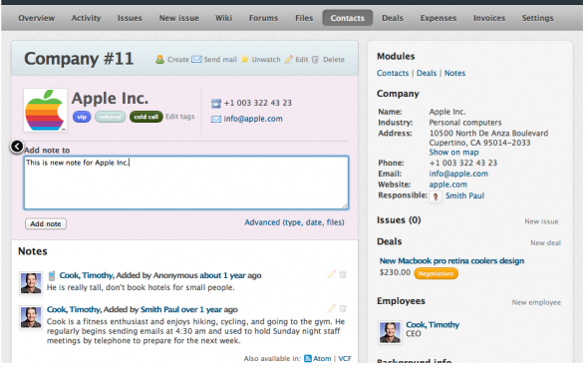Expand Advanced (type, date, files) options
Image resolution: width=588 pixels, height=368 pixels.
(x=294, y=222)
